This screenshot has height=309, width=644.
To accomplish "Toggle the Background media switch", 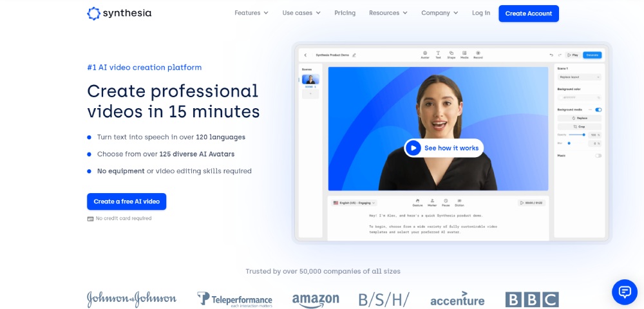I will tap(598, 109).
